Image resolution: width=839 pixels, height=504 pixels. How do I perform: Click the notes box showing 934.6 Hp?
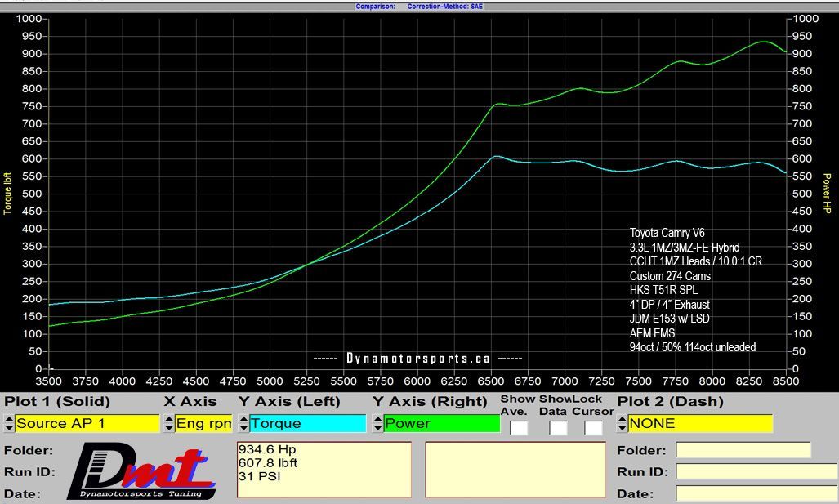coord(323,470)
